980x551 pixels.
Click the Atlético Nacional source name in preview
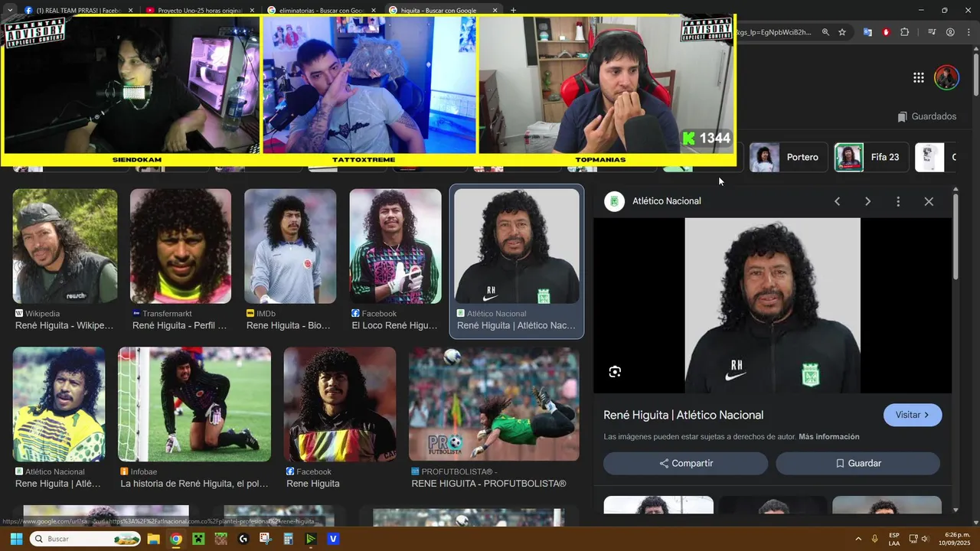pos(666,201)
